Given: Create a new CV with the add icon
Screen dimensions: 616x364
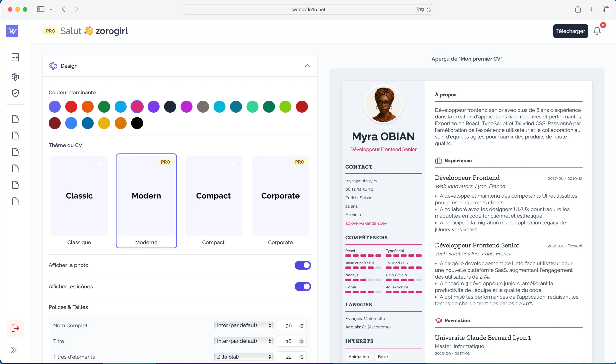Looking at the screenshot, I should coord(15,57).
